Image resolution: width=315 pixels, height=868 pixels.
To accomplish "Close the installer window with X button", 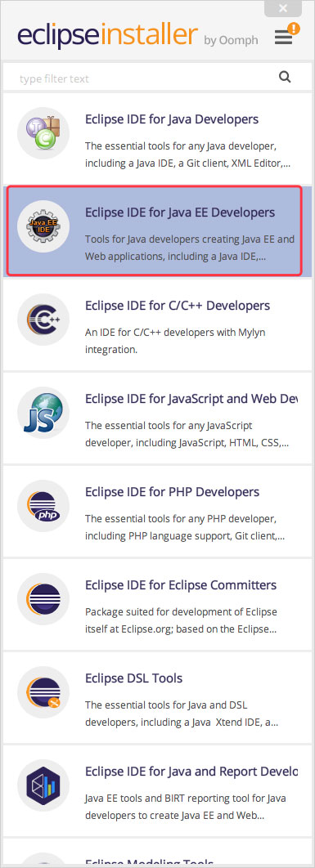I will [283, 8].
